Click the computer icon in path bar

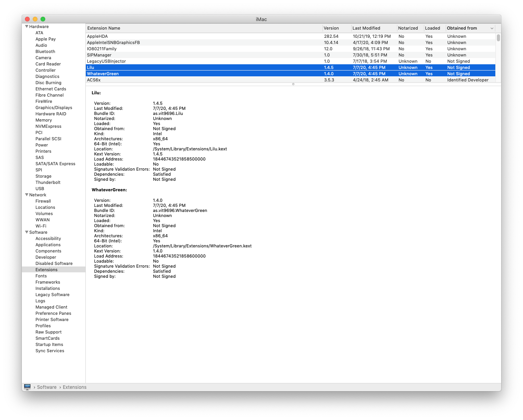27,387
